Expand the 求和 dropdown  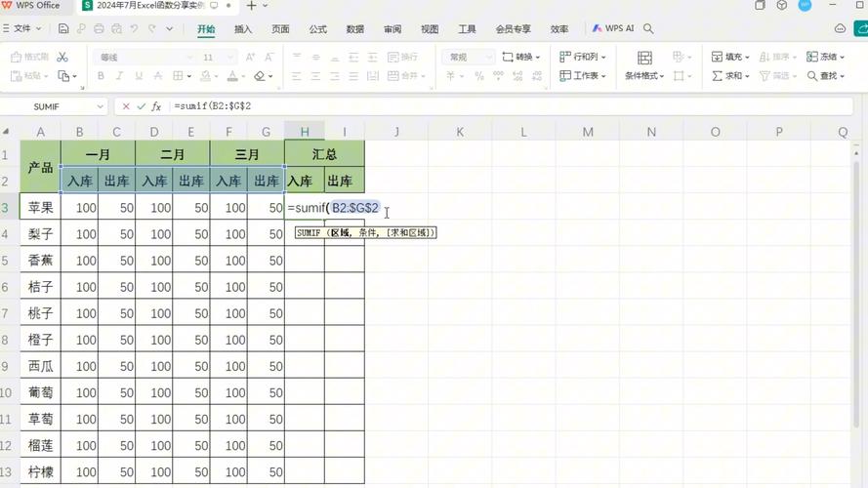(747, 76)
